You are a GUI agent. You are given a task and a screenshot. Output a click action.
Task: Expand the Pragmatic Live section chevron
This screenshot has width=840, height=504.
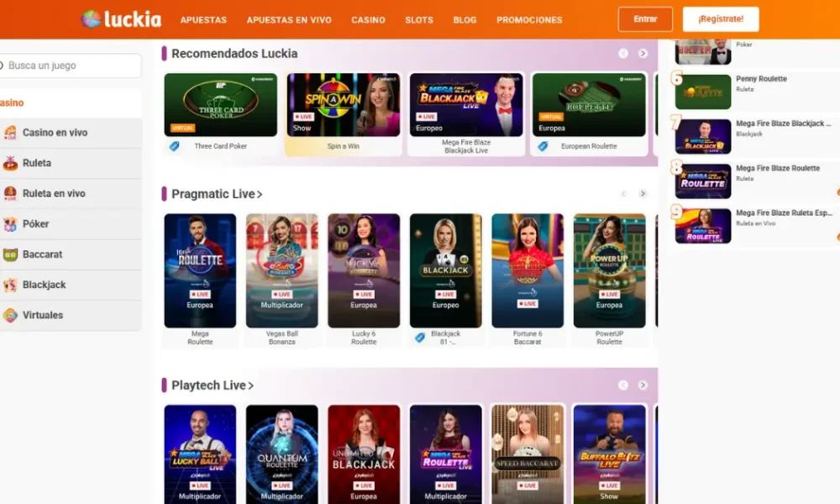point(260,194)
